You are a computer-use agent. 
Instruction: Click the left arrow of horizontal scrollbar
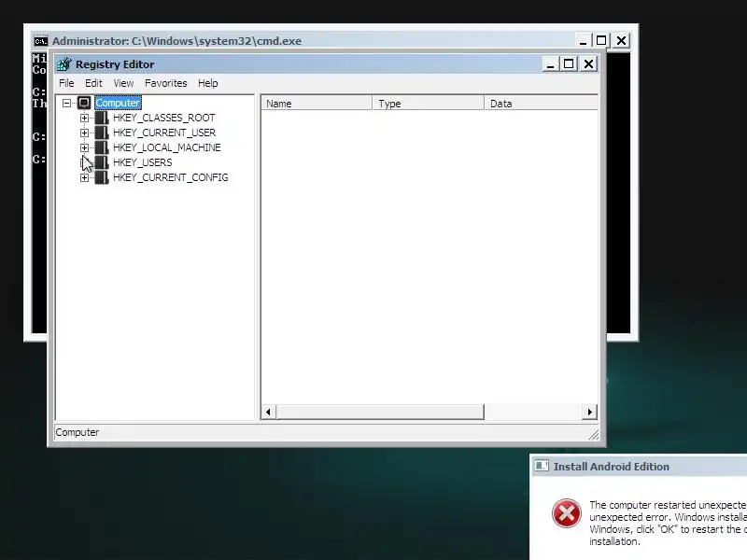pyautogui.click(x=268, y=412)
